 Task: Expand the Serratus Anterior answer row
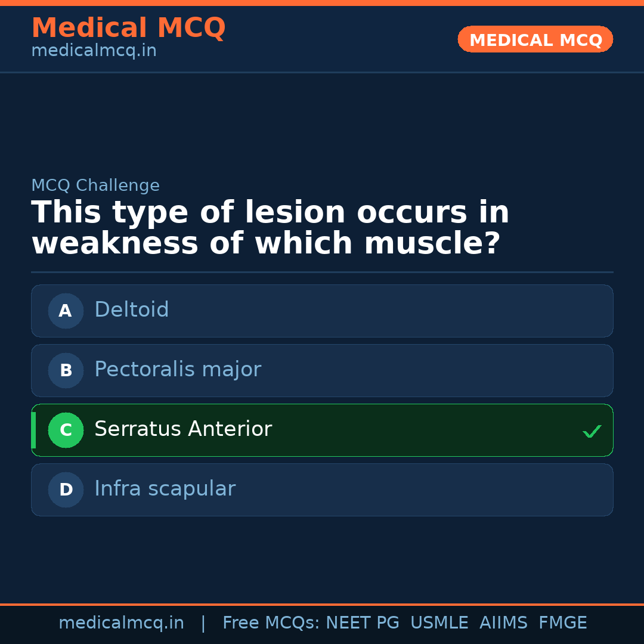[x=322, y=430]
